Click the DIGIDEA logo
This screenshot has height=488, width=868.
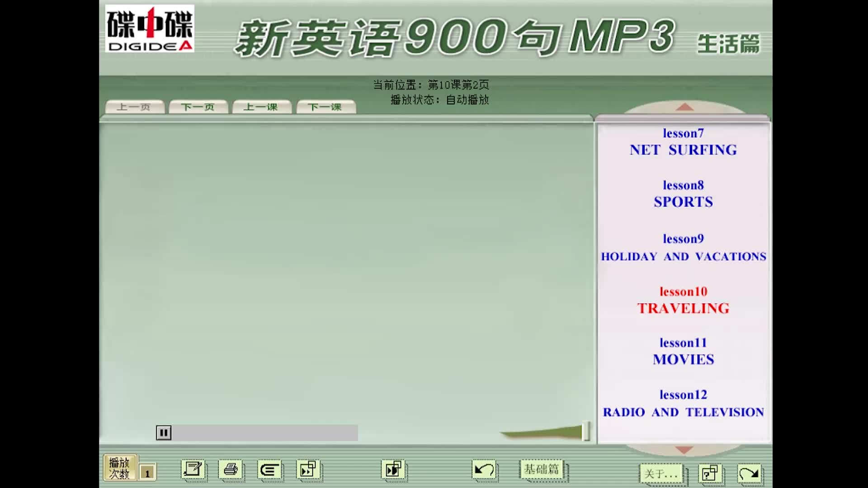pos(150,28)
